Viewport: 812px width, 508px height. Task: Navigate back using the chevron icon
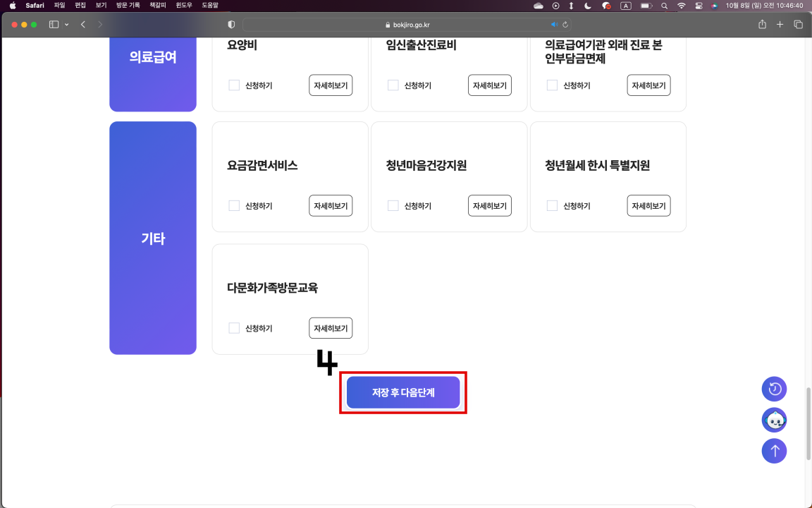(82, 23)
